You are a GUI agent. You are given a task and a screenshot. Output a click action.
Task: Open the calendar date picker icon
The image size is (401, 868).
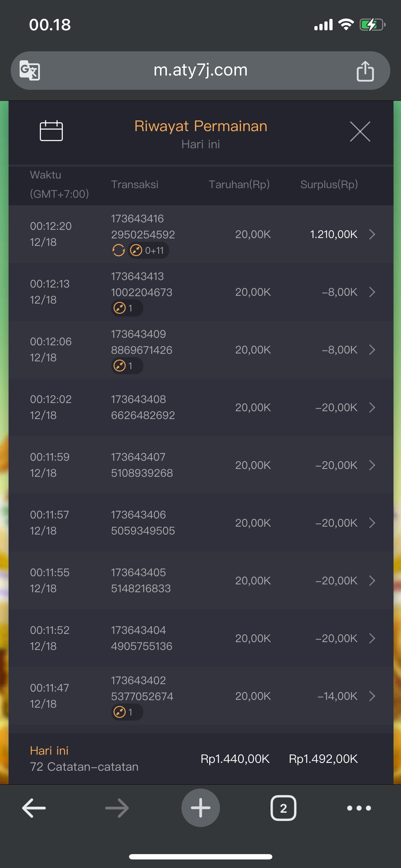pyautogui.click(x=51, y=131)
